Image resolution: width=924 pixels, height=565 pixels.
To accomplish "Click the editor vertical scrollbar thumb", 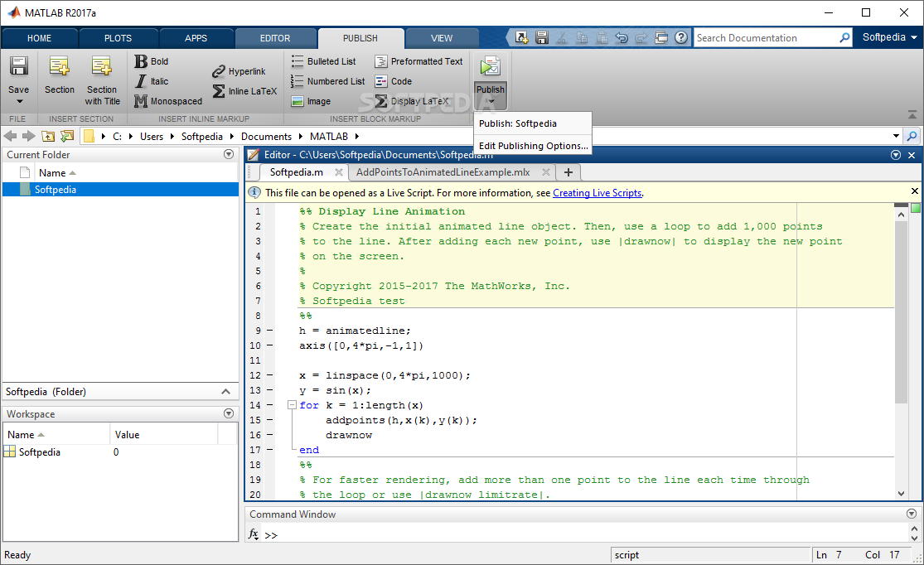I will coord(901,312).
